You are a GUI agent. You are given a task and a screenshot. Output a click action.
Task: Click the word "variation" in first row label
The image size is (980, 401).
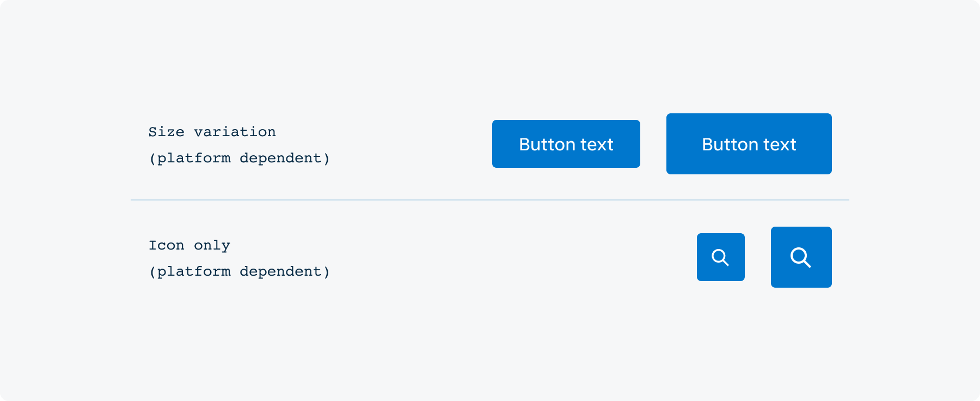pyautogui.click(x=235, y=132)
